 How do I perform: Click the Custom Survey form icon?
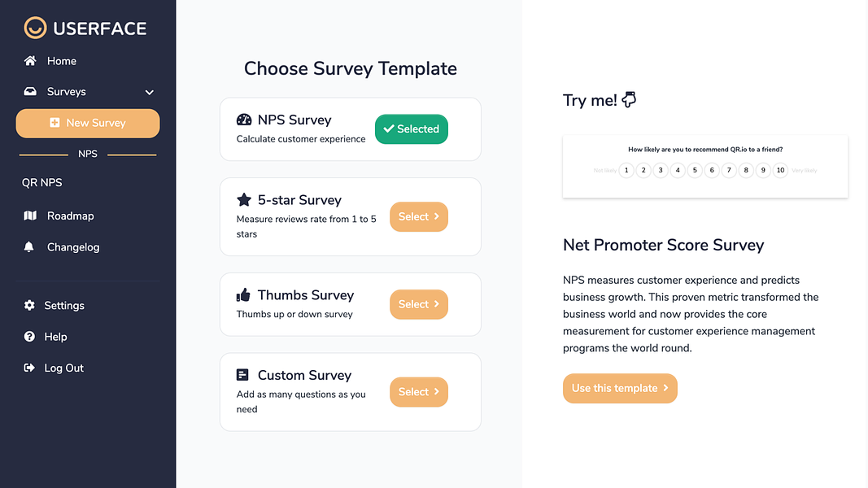coord(242,375)
